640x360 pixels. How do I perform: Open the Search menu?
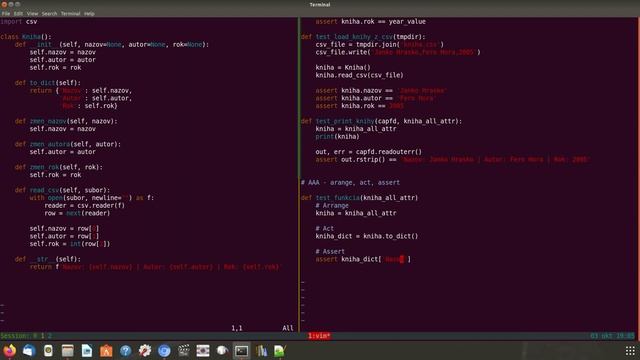coord(49,13)
